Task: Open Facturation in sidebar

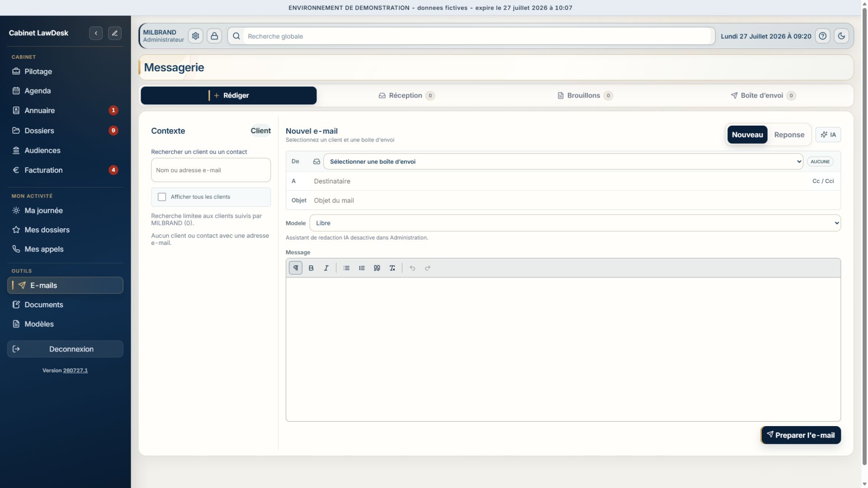Action: [x=65, y=170]
